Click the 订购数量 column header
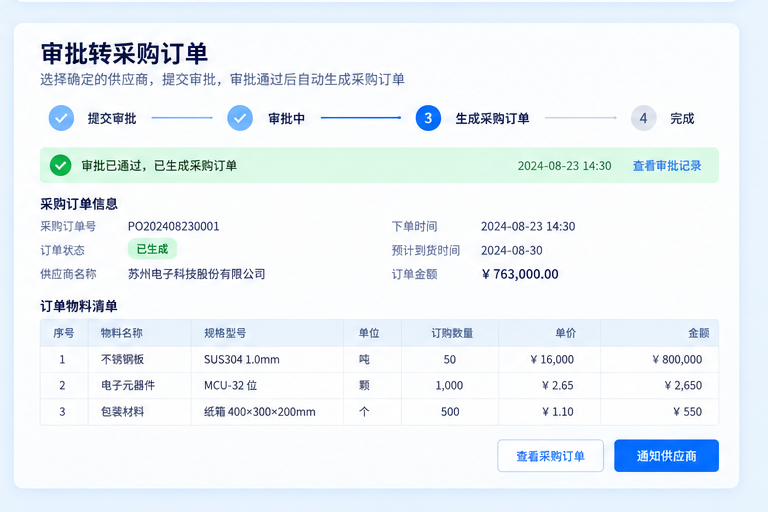768x512 pixels. (452, 333)
